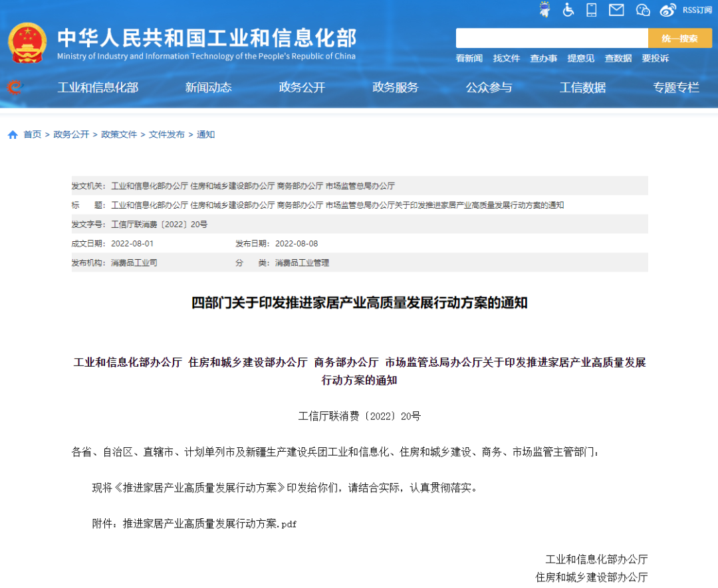Click the wheelchair accessibility icon
The width and height of the screenshot is (718, 588).
[568, 10]
